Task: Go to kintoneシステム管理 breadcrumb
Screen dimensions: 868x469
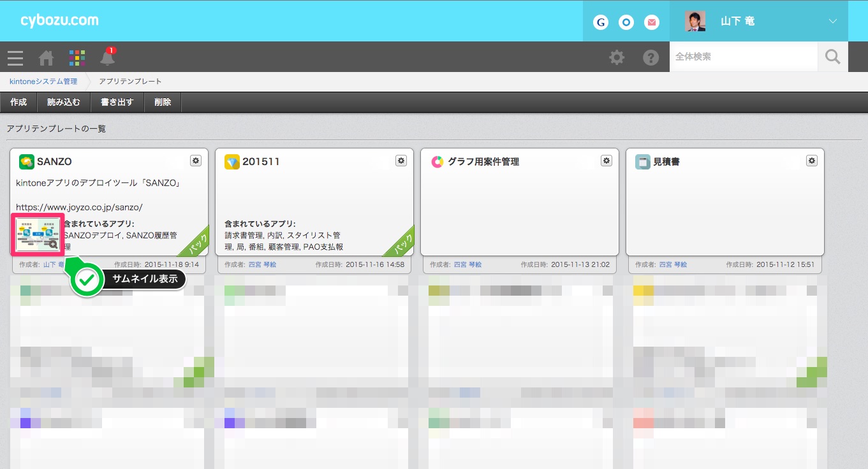Action: click(43, 82)
